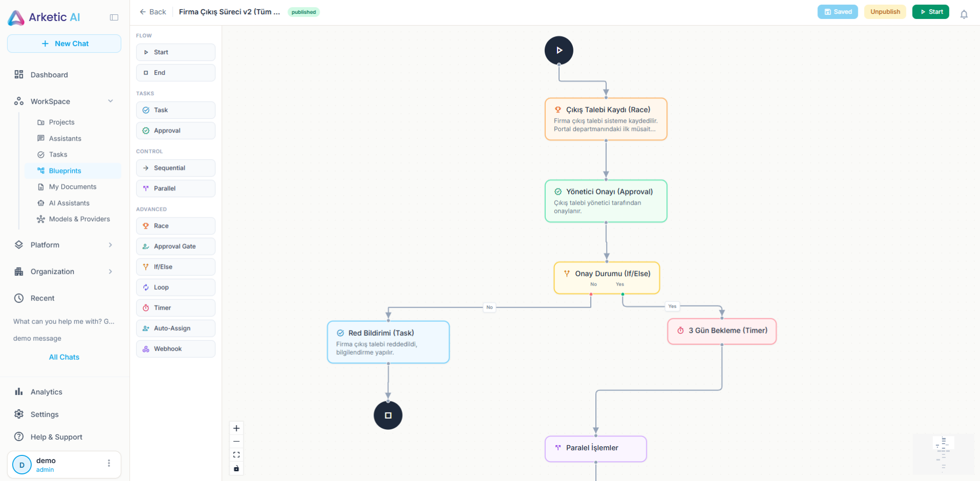Open the Recent section

click(x=64, y=298)
